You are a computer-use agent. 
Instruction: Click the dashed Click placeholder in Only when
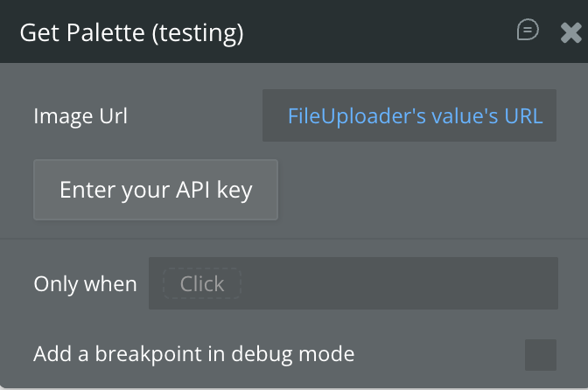[202, 284]
